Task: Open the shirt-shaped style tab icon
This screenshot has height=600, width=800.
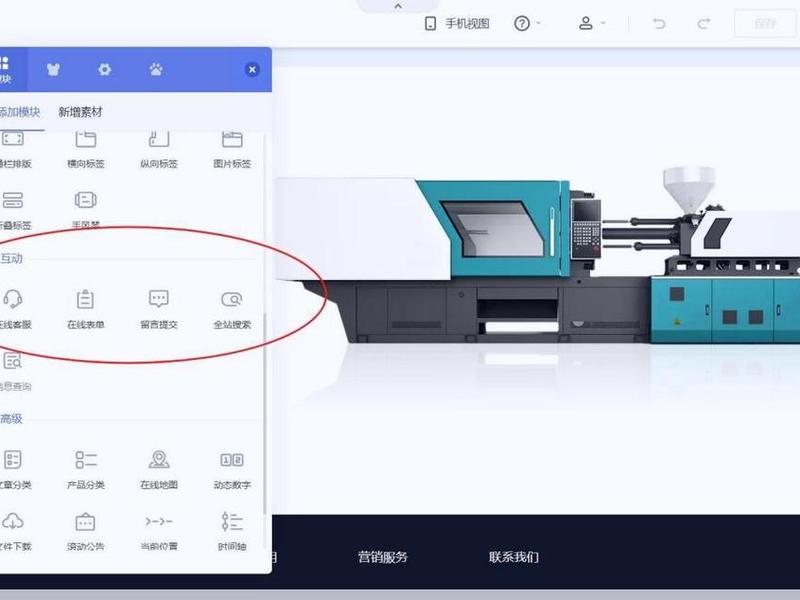Action: [53, 69]
